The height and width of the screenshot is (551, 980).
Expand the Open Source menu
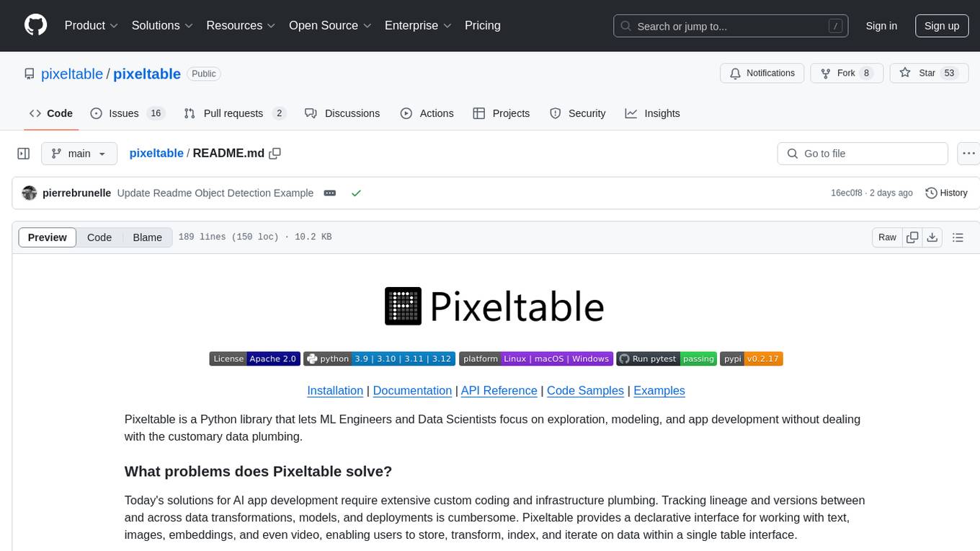pos(330,25)
